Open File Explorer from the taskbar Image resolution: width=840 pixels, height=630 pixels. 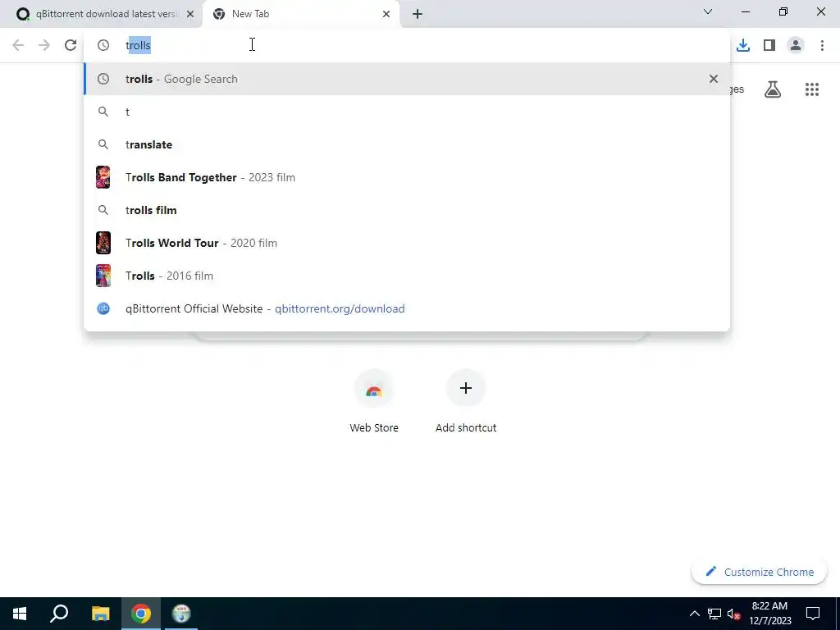[x=100, y=614]
